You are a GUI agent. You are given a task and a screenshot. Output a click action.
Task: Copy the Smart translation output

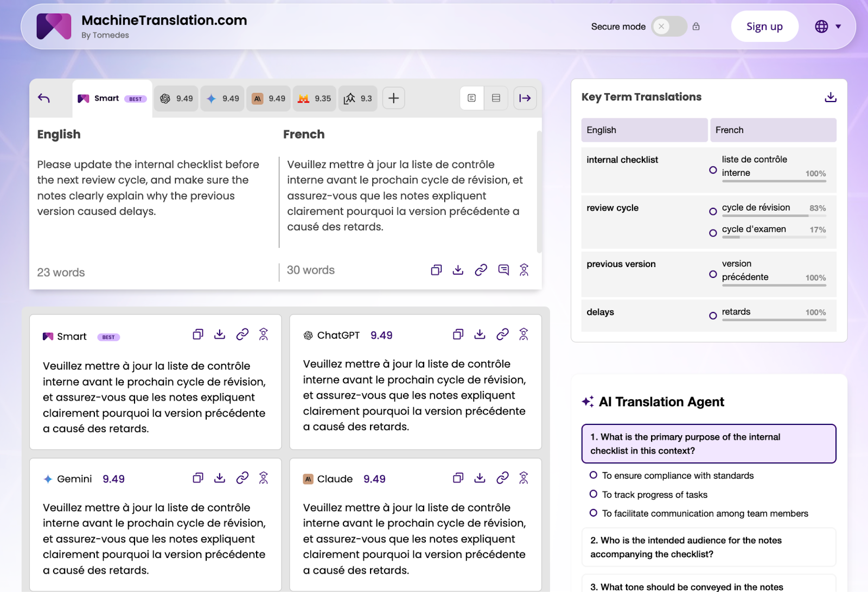[197, 334]
